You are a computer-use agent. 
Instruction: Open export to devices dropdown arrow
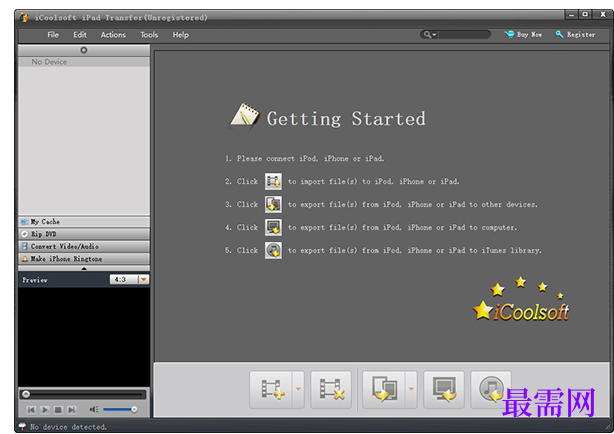pos(411,389)
